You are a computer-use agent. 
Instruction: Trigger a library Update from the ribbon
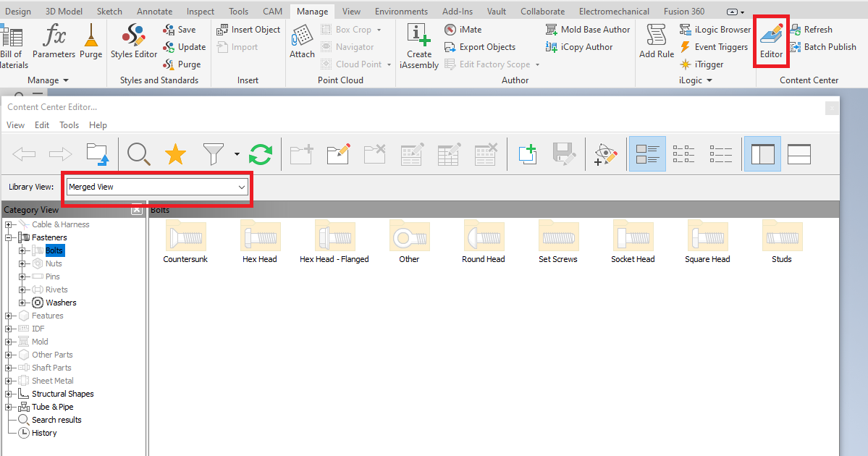tap(185, 46)
